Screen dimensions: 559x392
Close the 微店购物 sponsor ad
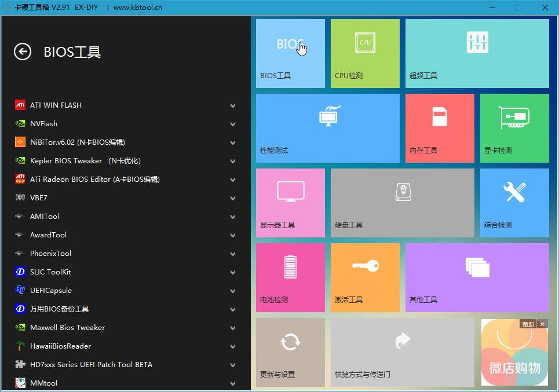542,324
